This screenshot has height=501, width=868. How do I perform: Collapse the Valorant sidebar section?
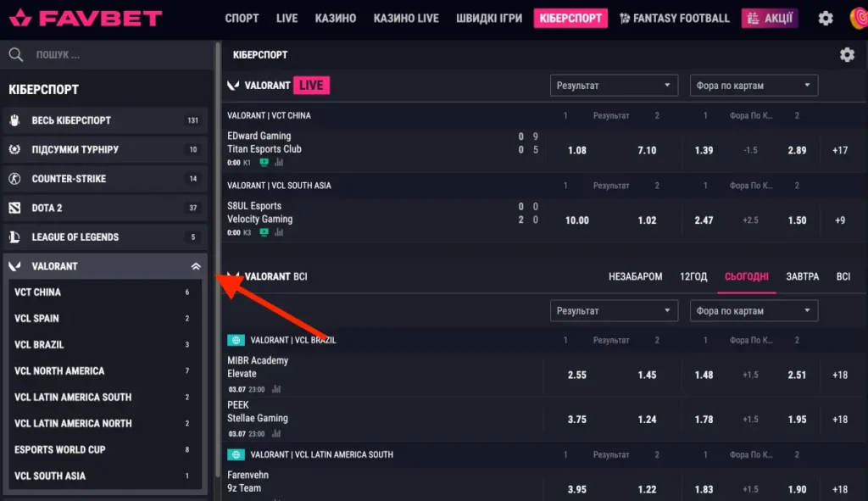196,266
